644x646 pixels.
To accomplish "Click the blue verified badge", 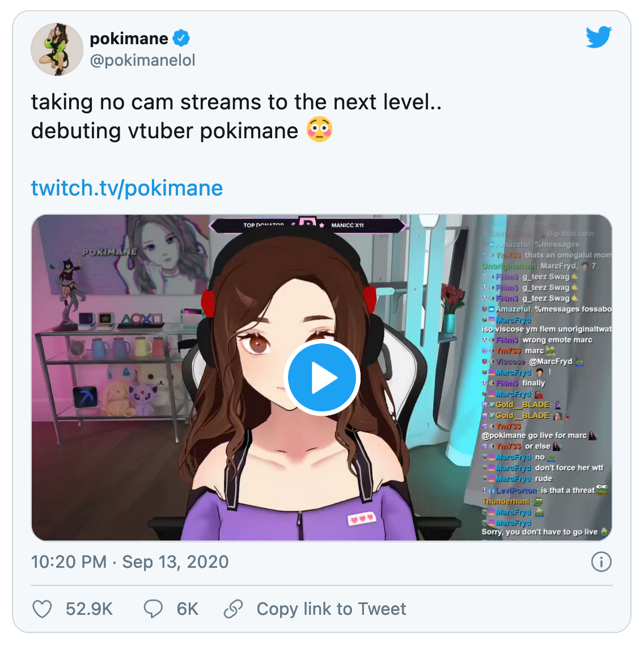I will point(181,39).
